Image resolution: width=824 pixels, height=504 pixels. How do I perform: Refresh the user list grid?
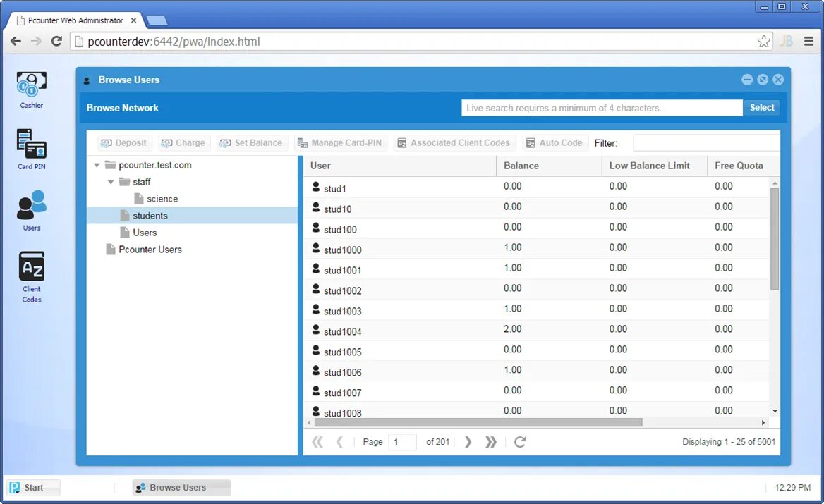520,442
